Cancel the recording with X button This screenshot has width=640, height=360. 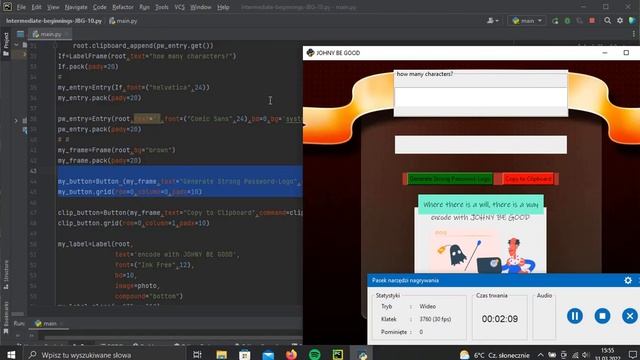click(x=630, y=316)
